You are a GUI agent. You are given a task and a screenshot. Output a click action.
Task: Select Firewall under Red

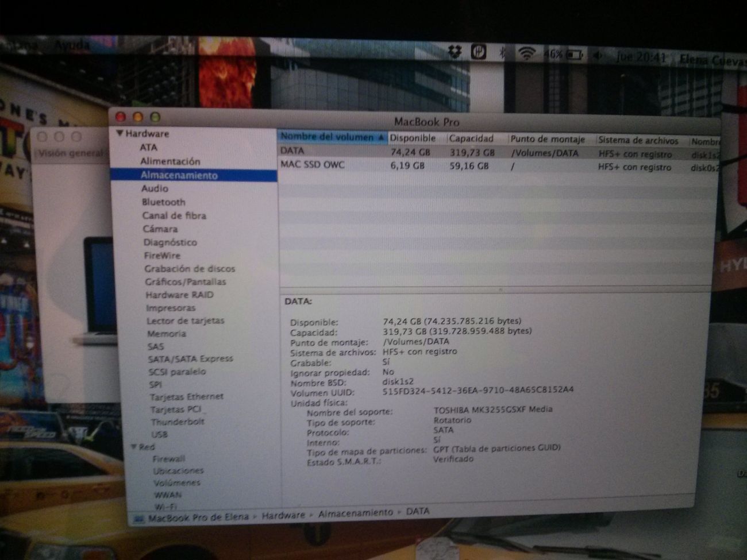tap(169, 458)
